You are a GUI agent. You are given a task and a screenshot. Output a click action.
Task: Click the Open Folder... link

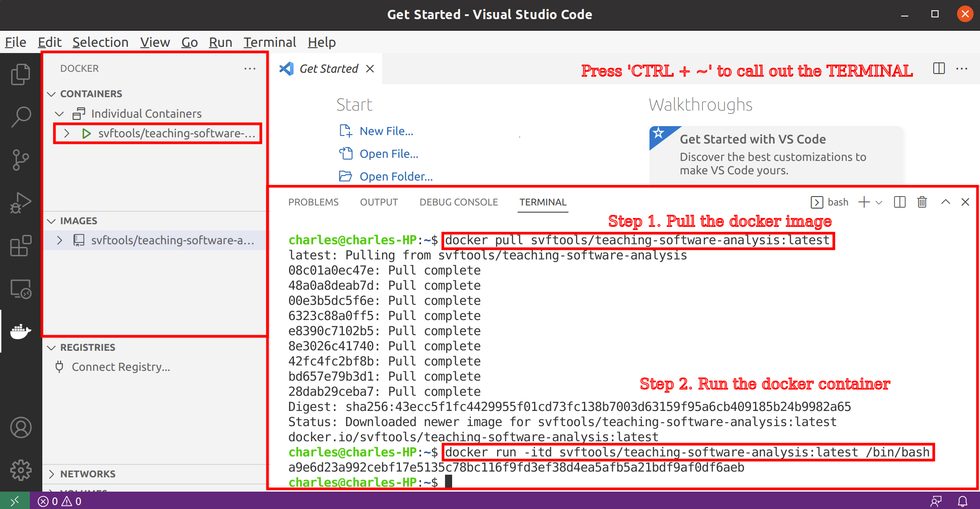point(396,177)
